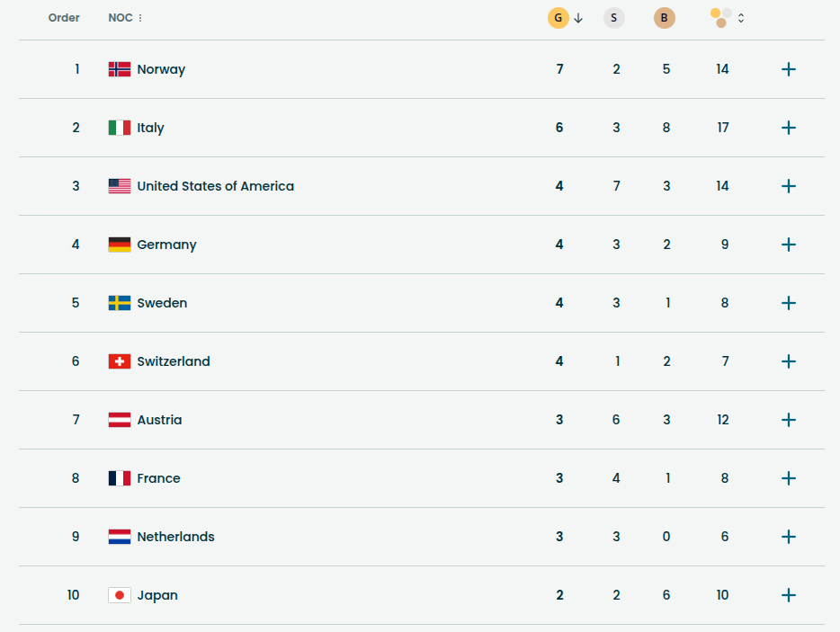Click the Norway flag icon

120,69
